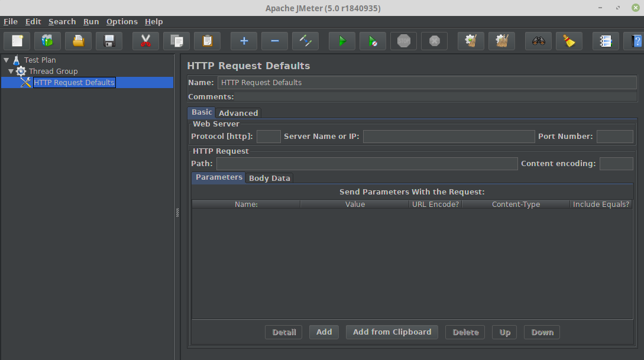Cut with the scissors icon
644x360 pixels.
coord(146,41)
